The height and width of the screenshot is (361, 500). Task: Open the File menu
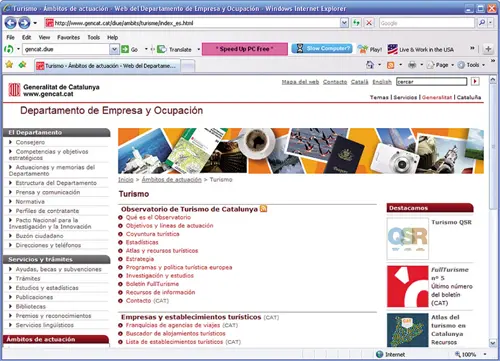pos(10,37)
